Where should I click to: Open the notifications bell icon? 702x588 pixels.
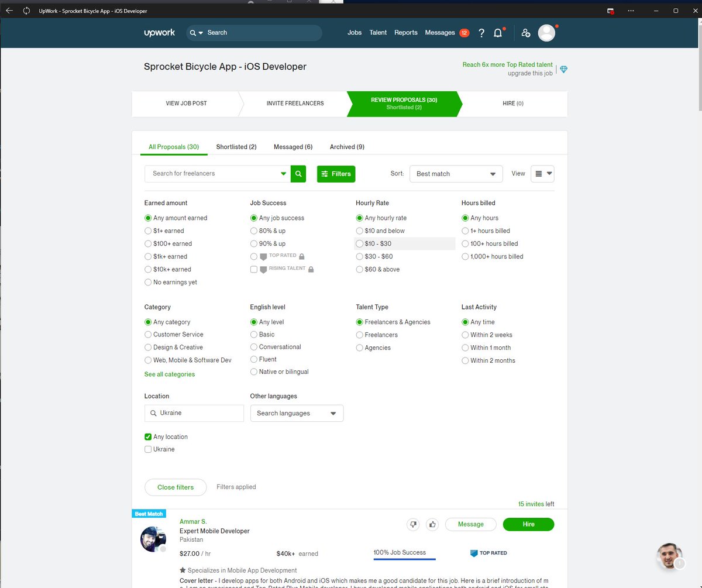(x=498, y=33)
